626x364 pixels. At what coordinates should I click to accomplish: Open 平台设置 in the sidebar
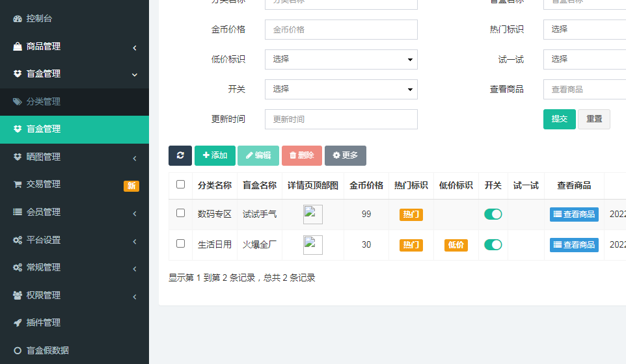(x=74, y=240)
